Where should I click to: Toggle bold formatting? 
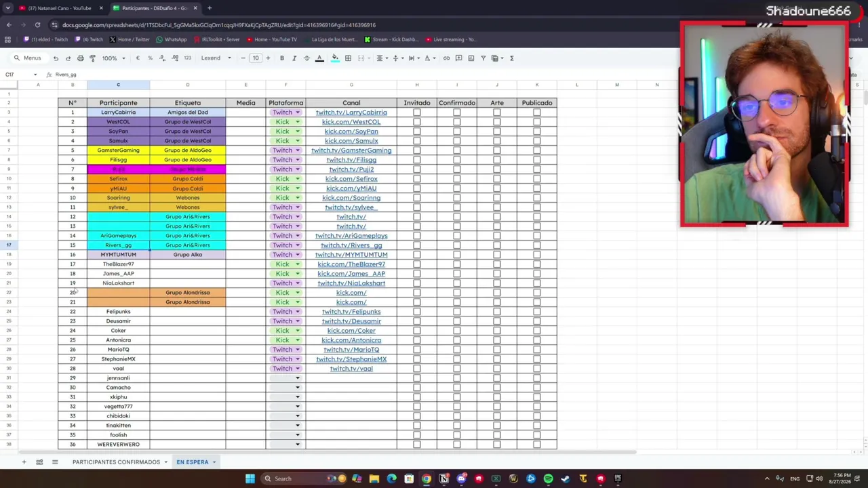[282, 58]
